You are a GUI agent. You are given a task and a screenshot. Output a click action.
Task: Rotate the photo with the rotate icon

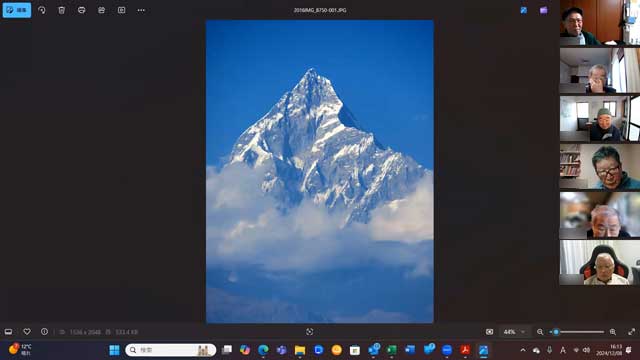pyautogui.click(x=42, y=10)
